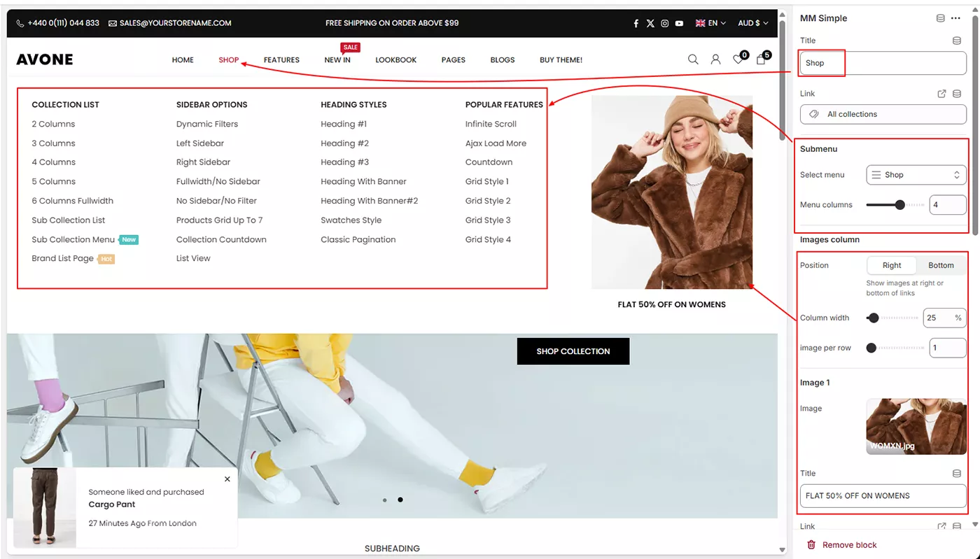
Task: Open the shopping bag cart icon
Action: (x=762, y=59)
